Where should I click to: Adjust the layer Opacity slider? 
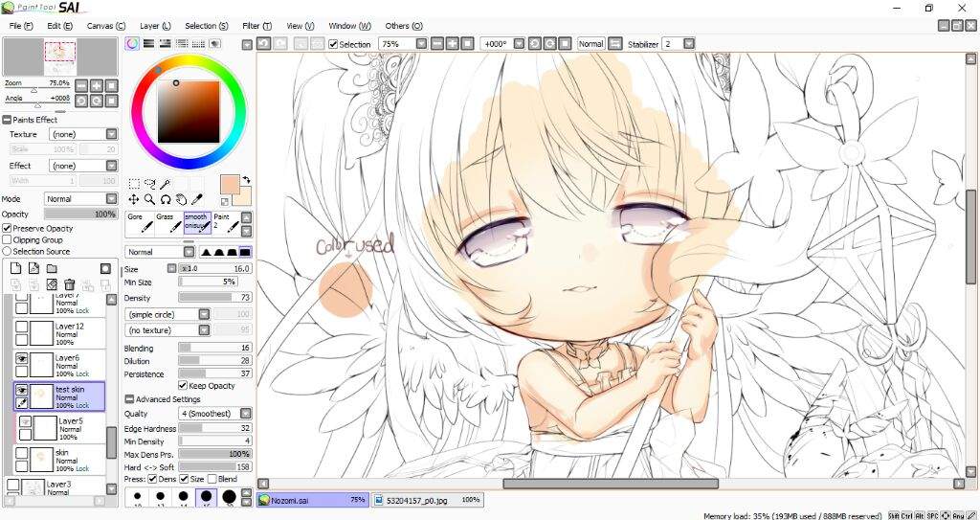(x=80, y=214)
